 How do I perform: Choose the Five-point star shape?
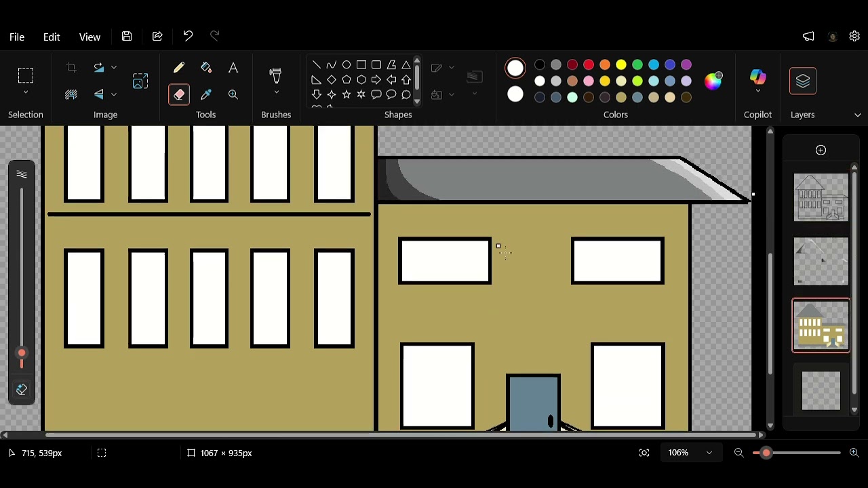point(347,95)
